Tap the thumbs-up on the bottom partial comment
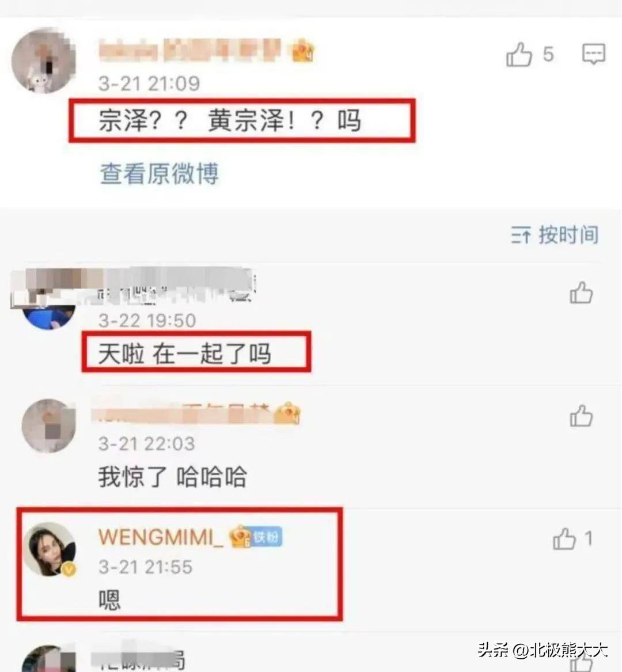This screenshot has height=672, width=622. (581, 662)
